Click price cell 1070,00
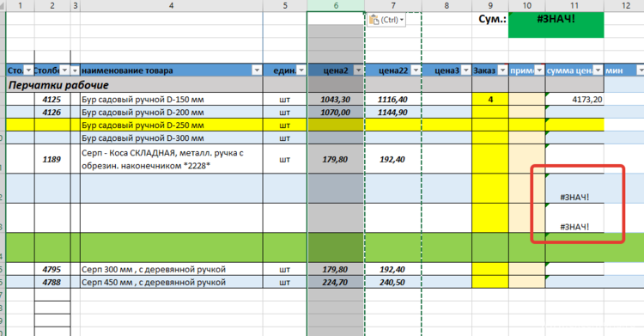Image resolution: width=644 pixels, height=336 pixels. tap(336, 113)
